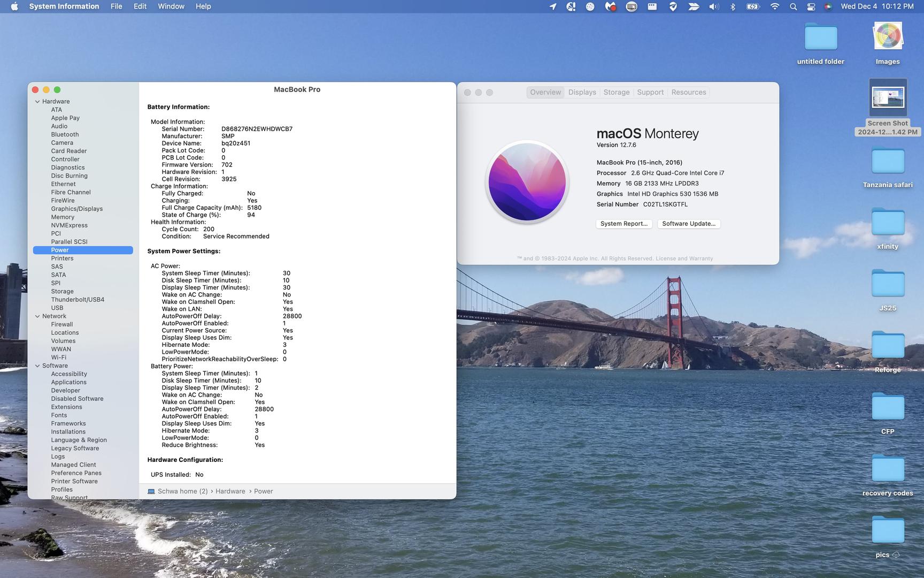Open Control Center in menu bar
This screenshot has height=578, width=924.
click(x=811, y=6)
